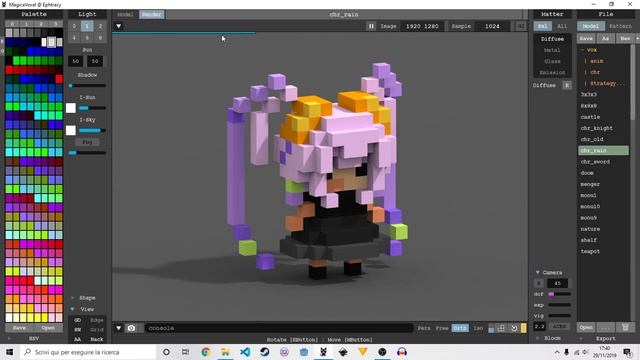The image size is (640, 360).
Task: Choose the Diffuse material type
Action: (552, 39)
